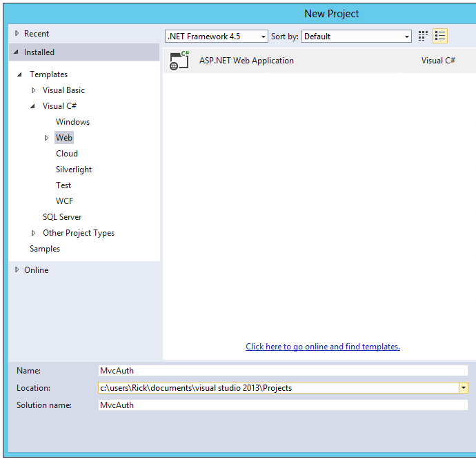Switch to small icons grid view
This screenshot has height=459, width=476.
pyautogui.click(x=423, y=36)
